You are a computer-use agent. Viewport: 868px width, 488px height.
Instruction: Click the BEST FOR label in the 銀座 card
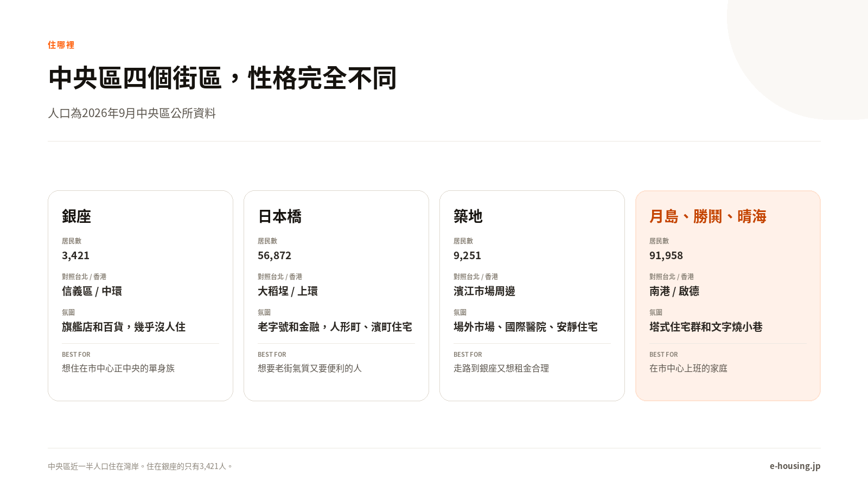76,355
